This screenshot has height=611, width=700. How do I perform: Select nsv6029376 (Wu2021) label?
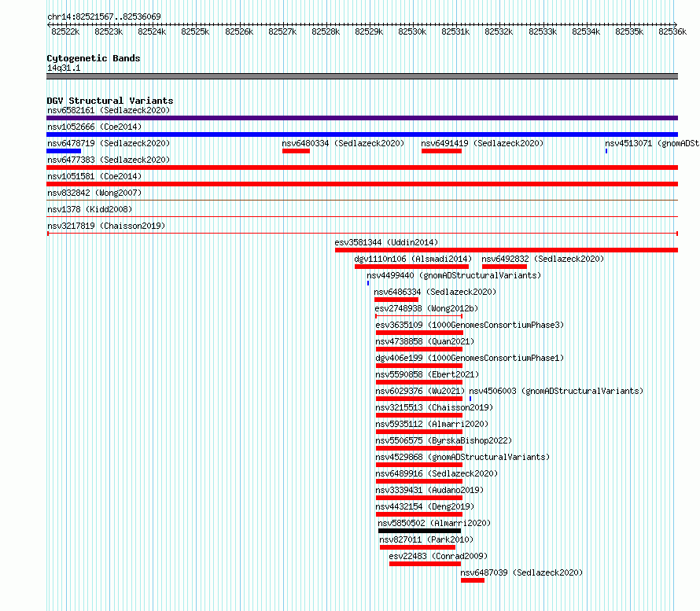tap(420, 391)
